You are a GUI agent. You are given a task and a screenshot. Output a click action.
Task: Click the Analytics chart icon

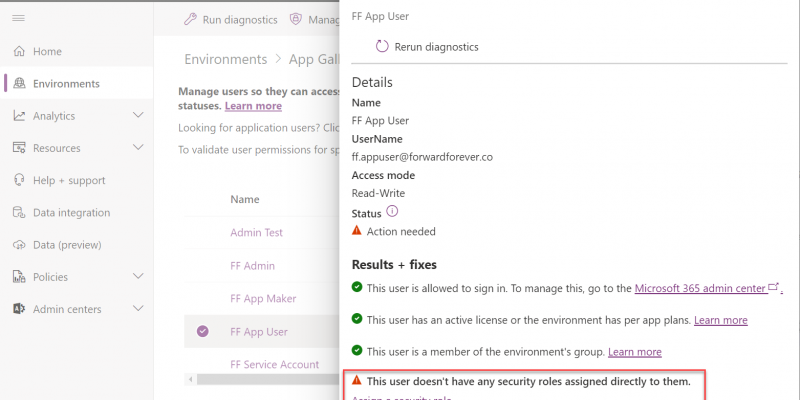[x=19, y=116]
